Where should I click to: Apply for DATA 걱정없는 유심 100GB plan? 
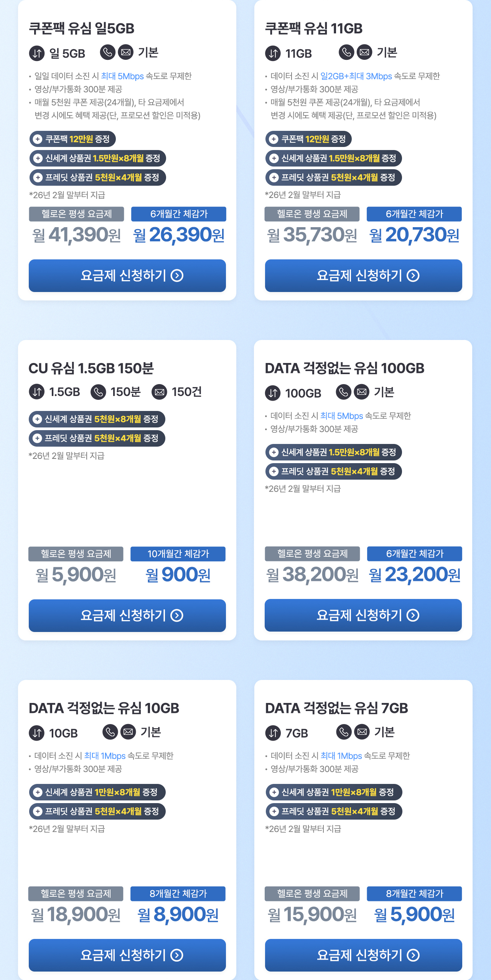tap(363, 615)
